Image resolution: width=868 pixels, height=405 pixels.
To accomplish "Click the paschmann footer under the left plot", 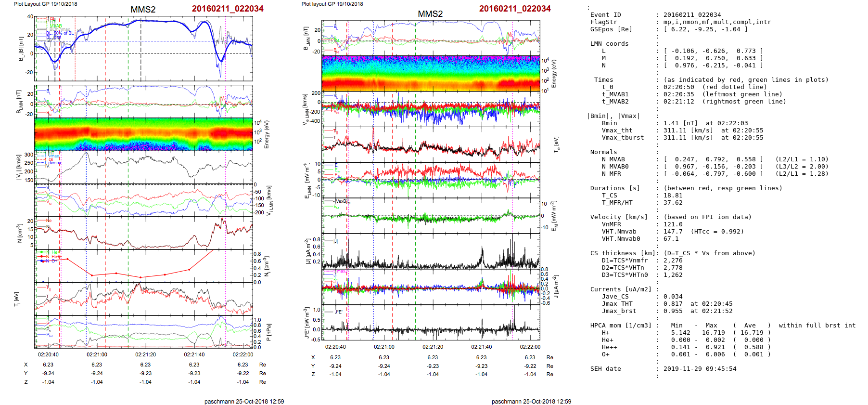I will [x=244, y=401].
